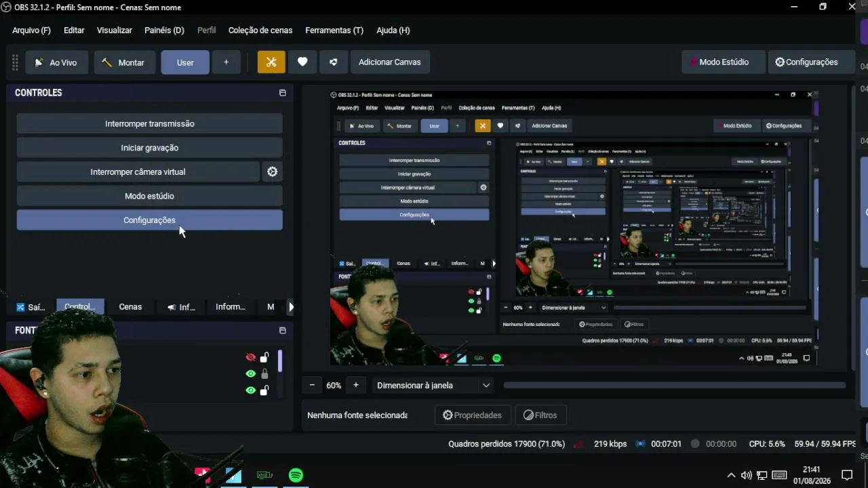Viewport: 868px width, 488px height.
Task: Open the Windows notification center
Action: 847,475
